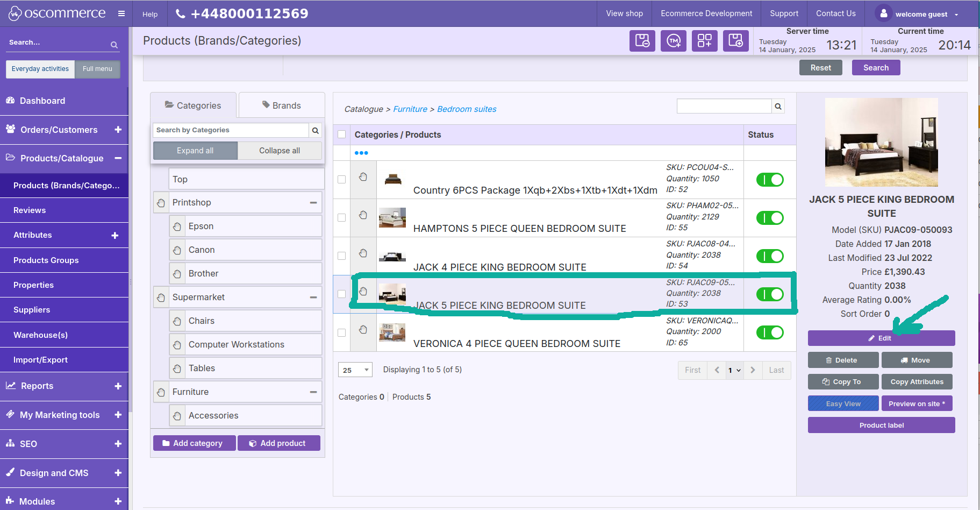The image size is (980, 510).
Task: Click the add-grid category toolbar icon
Action: click(x=705, y=41)
